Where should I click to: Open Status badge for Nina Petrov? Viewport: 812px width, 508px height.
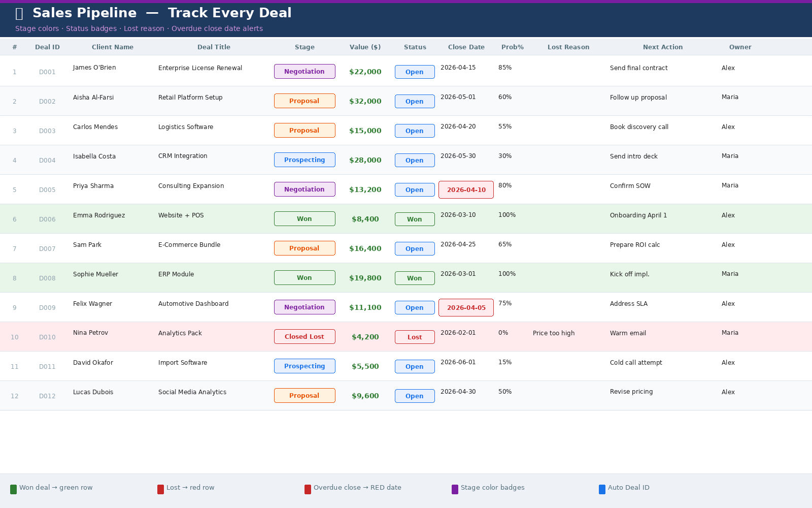(x=415, y=337)
